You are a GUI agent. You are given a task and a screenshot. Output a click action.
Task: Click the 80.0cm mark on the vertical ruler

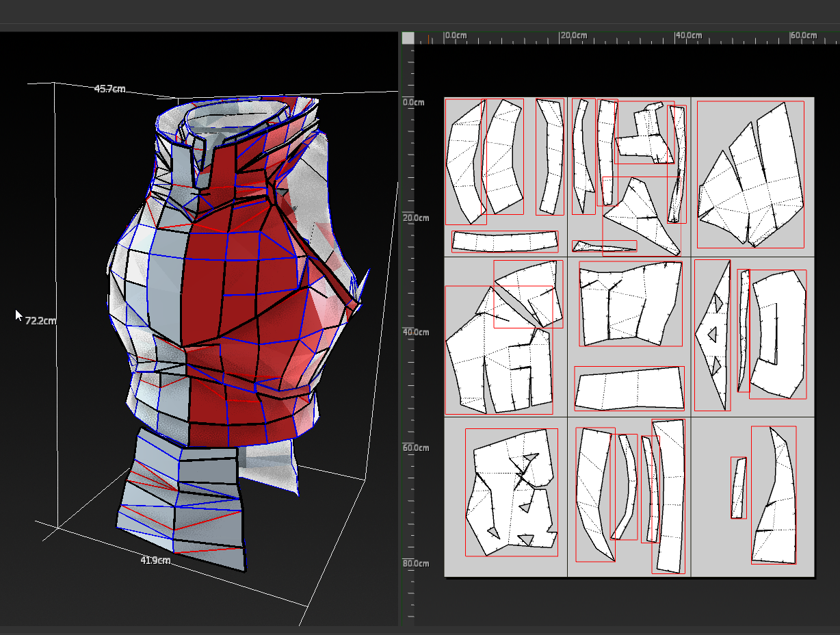(416, 564)
